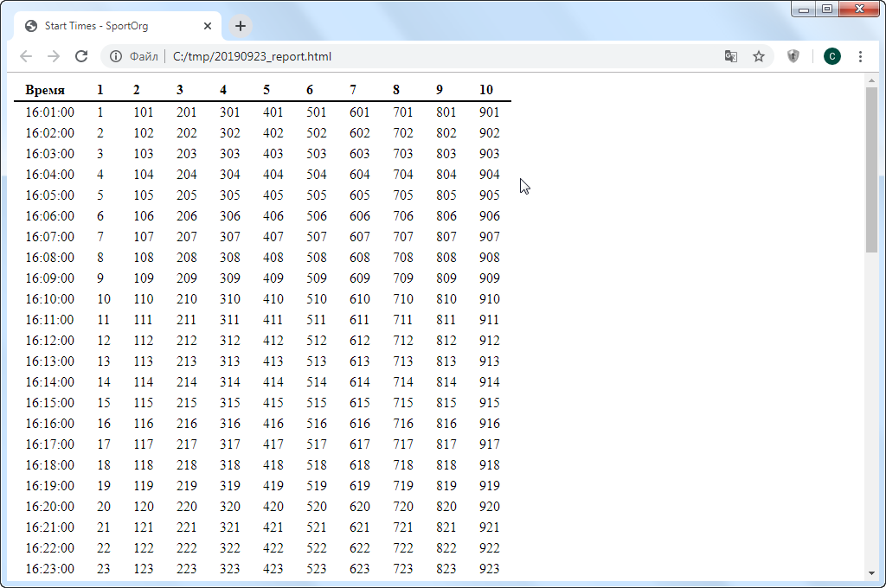Click the cell with number 606
886x588 pixels.
359,216
